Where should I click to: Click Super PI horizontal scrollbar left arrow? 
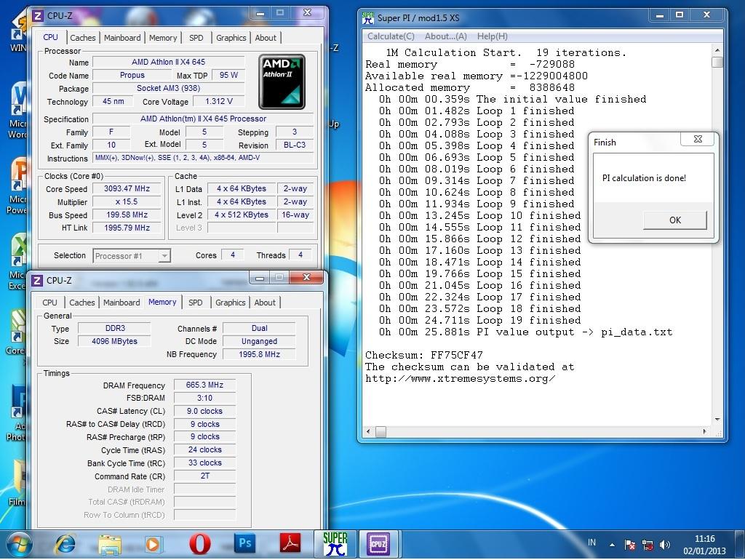(x=368, y=432)
